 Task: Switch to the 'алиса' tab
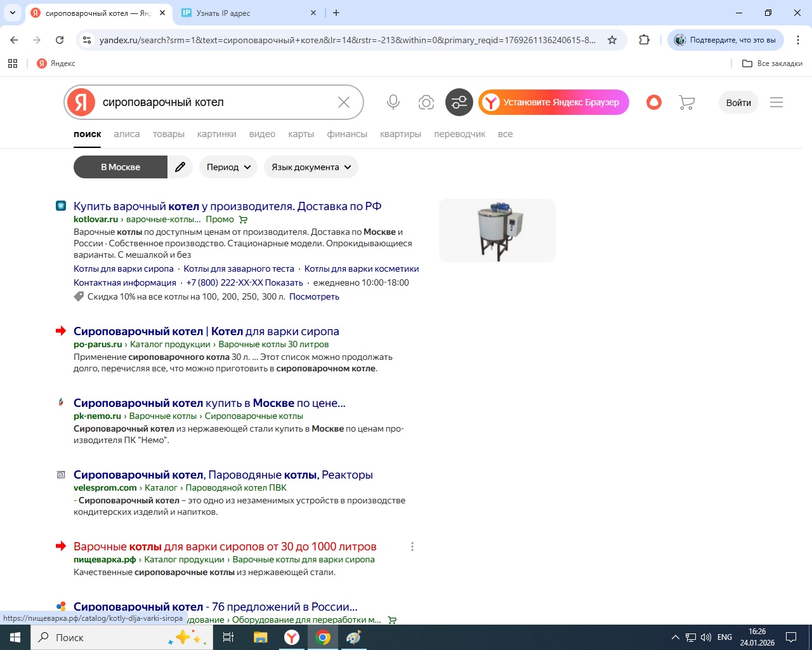pos(127,134)
